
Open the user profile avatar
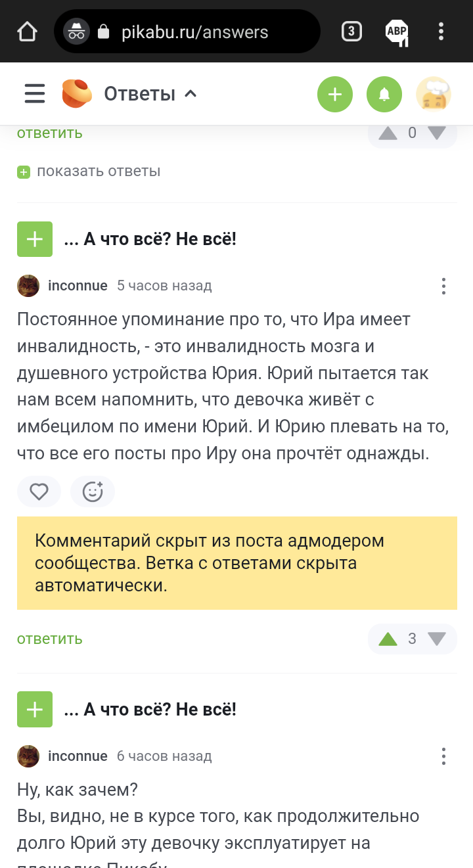pyautogui.click(x=433, y=95)
